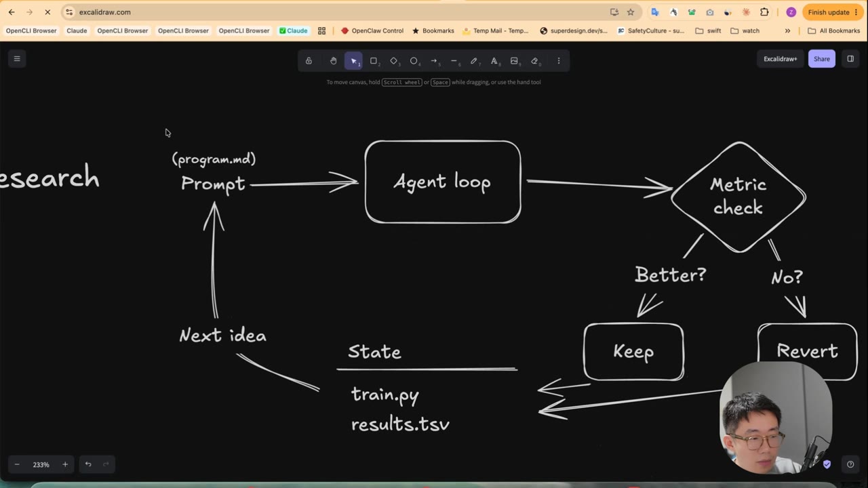The height and width of the screenshot is (488, 868).
Task: Toggle the library sidebar panel
Action: pos(850,59)
